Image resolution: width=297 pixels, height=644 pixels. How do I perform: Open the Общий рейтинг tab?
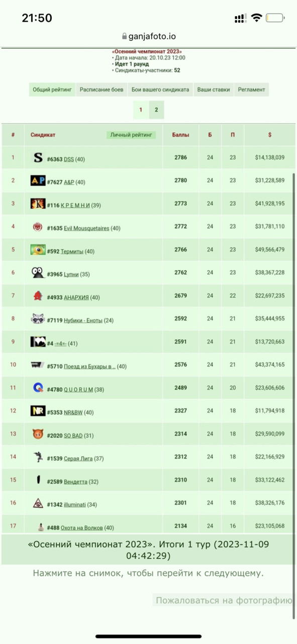click(52, 90)
